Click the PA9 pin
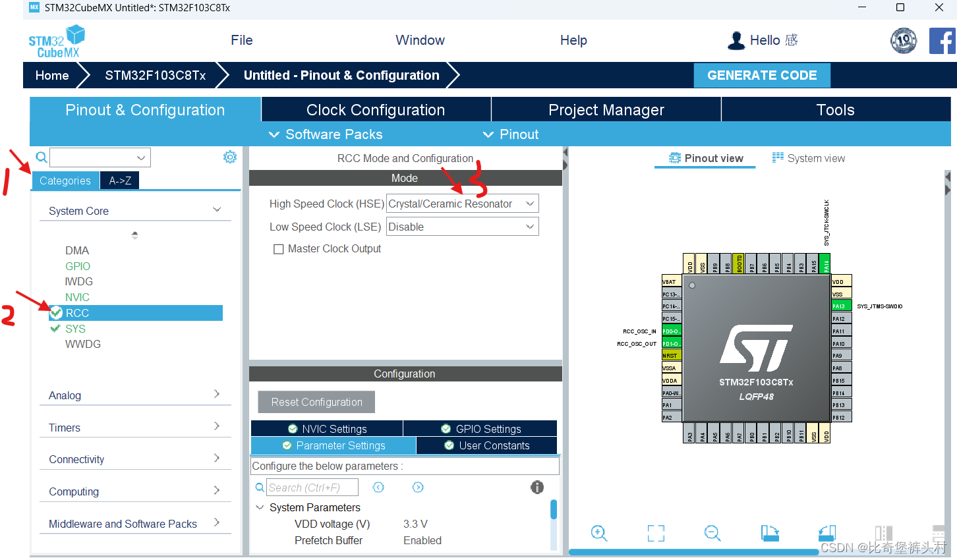Image resolution: width=957 pixels, height=560 pixels. coord(841,356)
